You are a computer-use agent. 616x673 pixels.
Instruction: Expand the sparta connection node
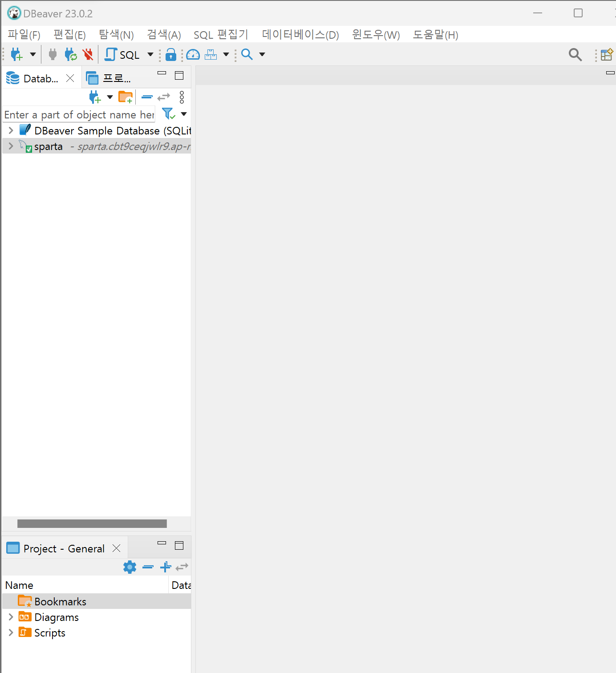(11, 146)
